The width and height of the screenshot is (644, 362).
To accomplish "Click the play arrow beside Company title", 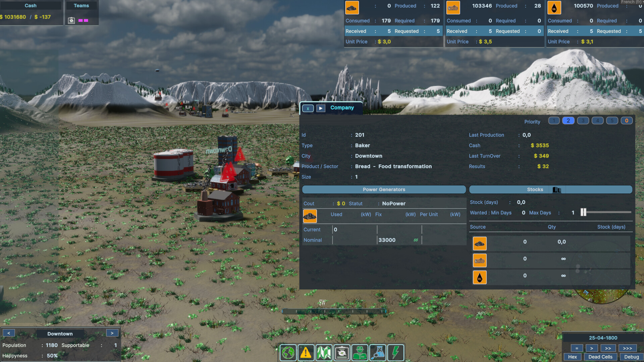I will pos(320,108).
